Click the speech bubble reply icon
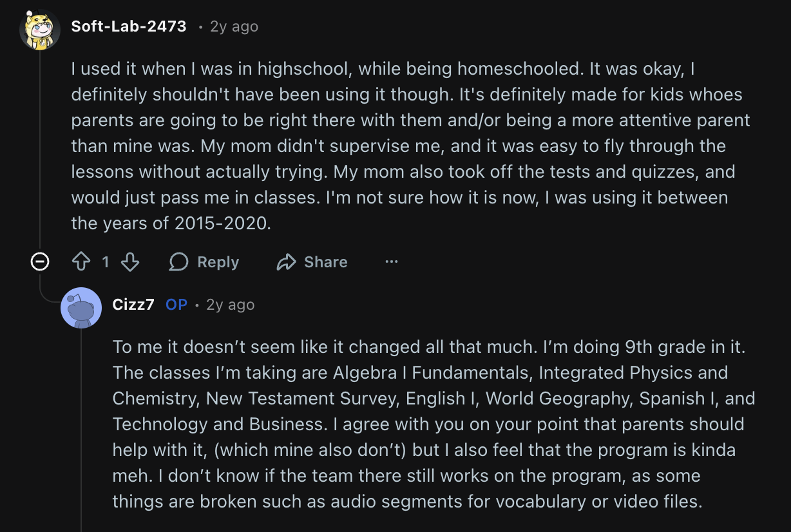This screenshot has height=532, width=791. [x=178, y=262]
